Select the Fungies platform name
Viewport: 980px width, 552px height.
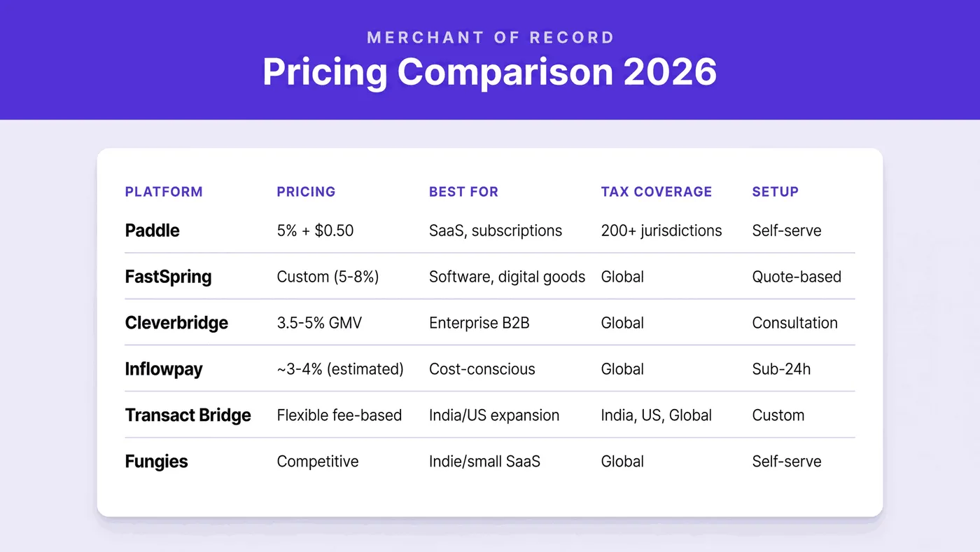157,462
